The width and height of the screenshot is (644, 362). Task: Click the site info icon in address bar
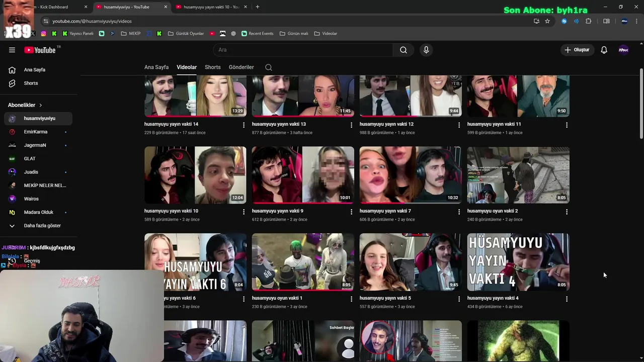click(x=46, y=21)
